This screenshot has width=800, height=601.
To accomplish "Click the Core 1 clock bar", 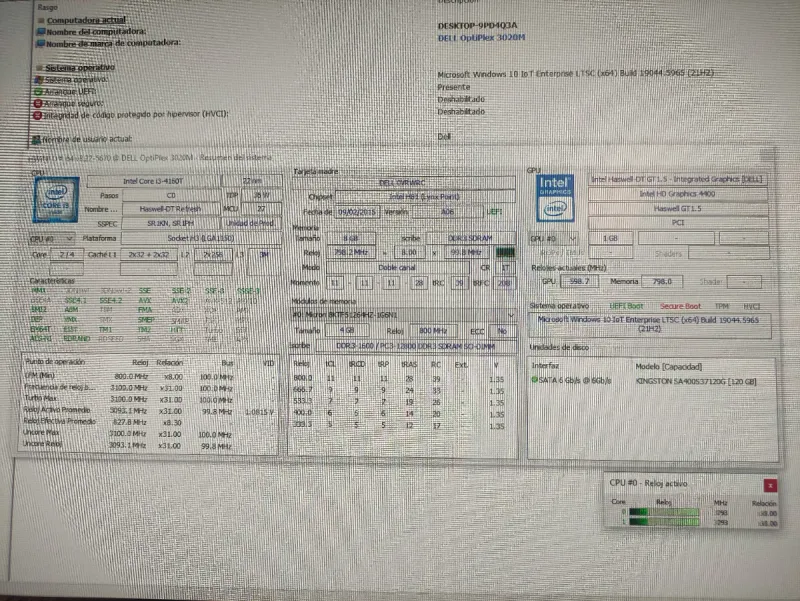I will tap(664, 522).
